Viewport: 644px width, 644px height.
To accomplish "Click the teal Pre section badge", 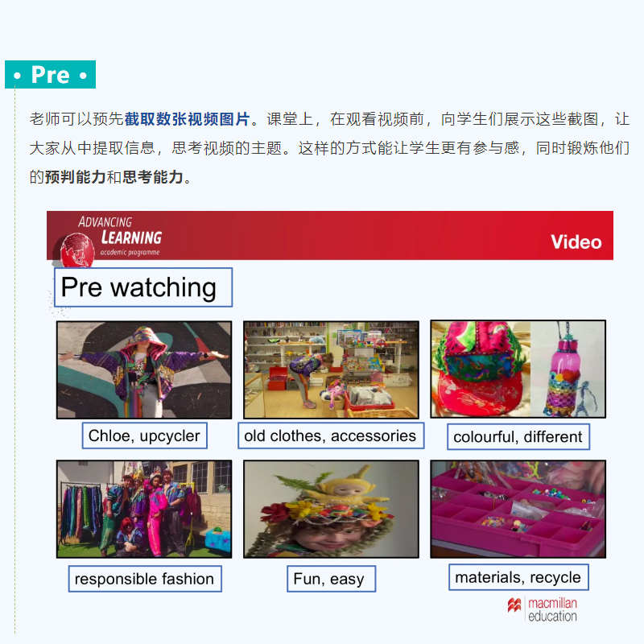I will click(50, 74).
